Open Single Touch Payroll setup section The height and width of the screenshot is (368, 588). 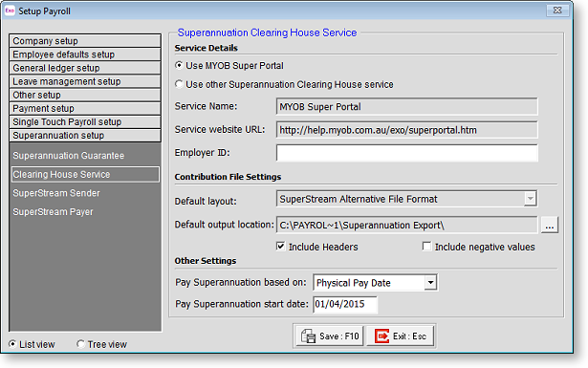coord(85,121)
